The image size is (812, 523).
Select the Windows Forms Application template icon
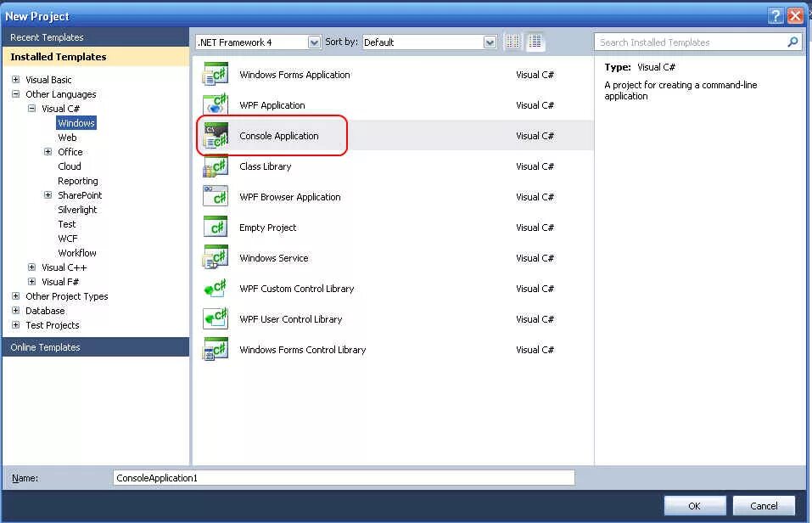click(215, 75)
